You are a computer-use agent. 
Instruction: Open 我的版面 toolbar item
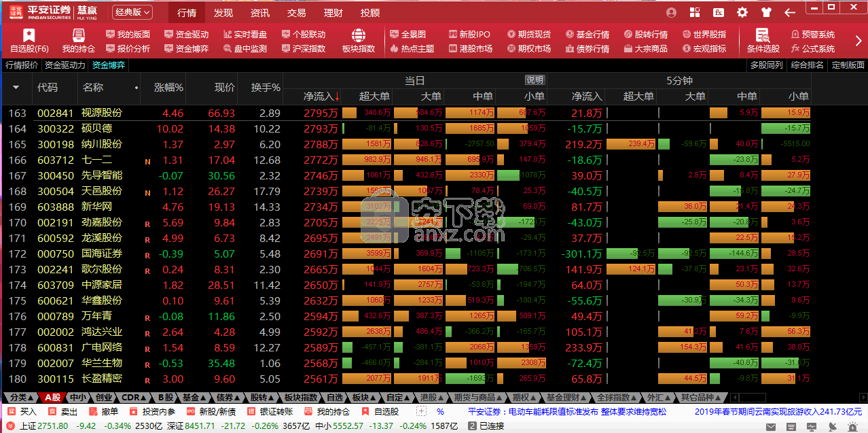point(128,34)
